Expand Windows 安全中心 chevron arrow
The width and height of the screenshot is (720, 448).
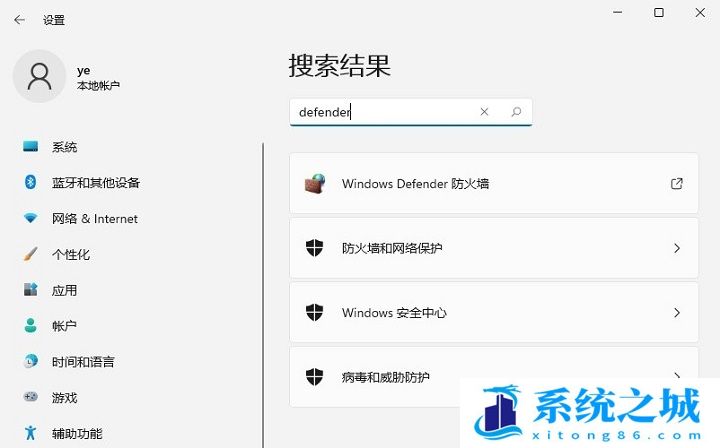point(677,313)
